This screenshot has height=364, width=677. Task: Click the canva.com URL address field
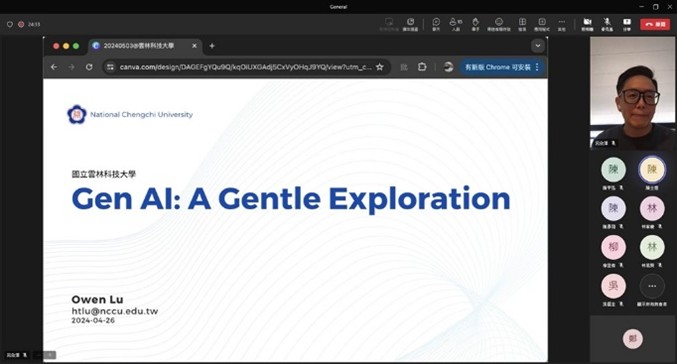point(245,67)
